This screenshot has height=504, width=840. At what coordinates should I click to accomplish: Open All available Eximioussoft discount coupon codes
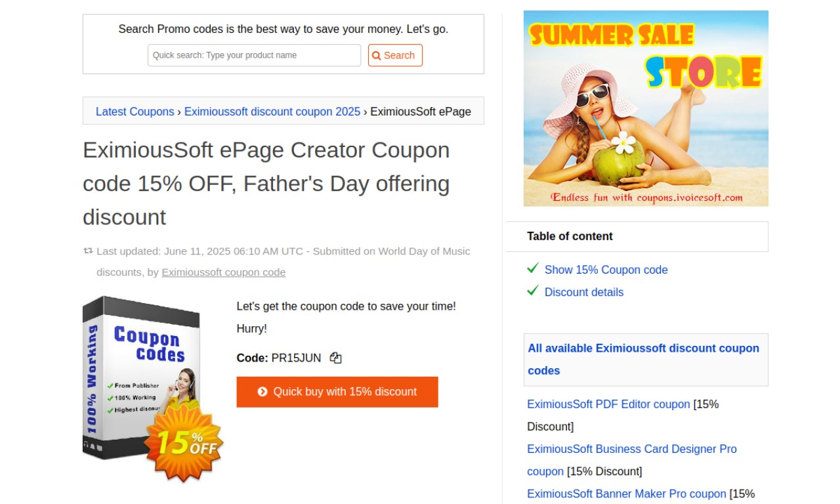pyautogui.click(x=644, y=359)
